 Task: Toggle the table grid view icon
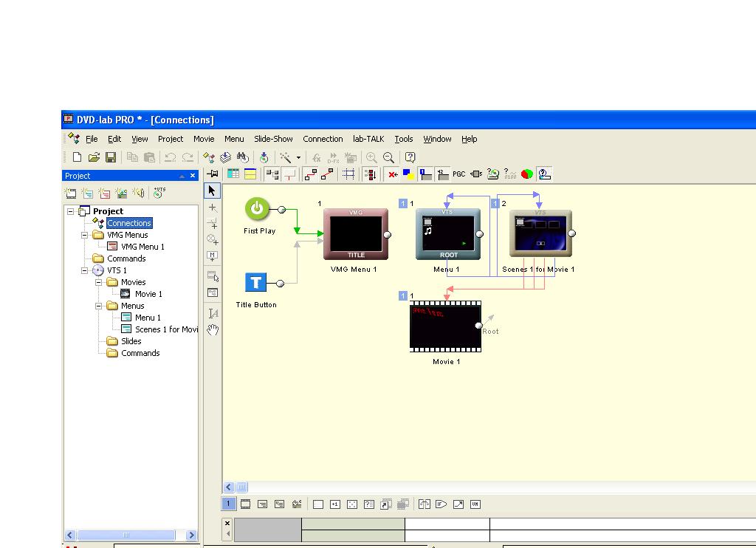click(233, 174)
